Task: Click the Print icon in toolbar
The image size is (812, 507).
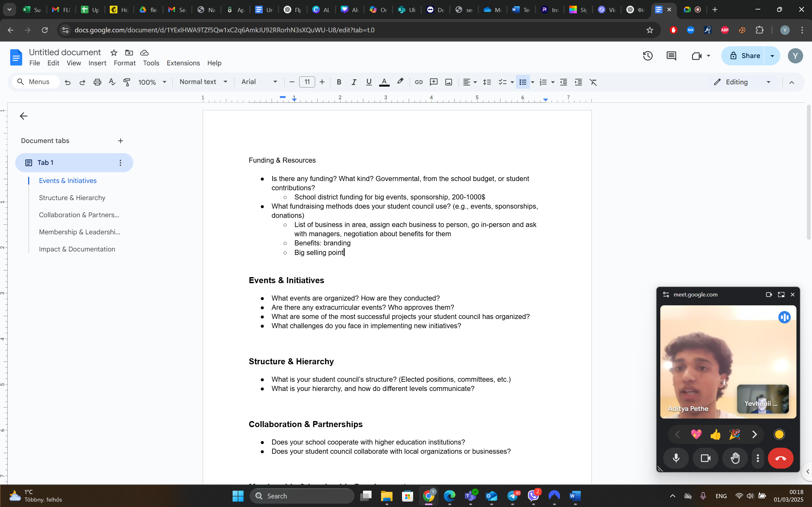Action: click(x=97, y=82)
